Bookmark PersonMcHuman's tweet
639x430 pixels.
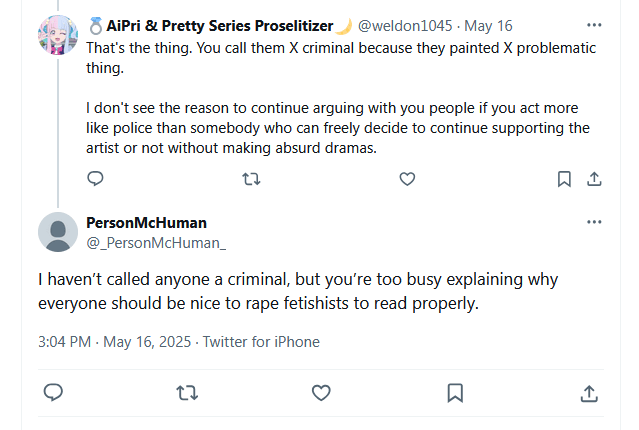pyautogui.click(x=454, y=392)
